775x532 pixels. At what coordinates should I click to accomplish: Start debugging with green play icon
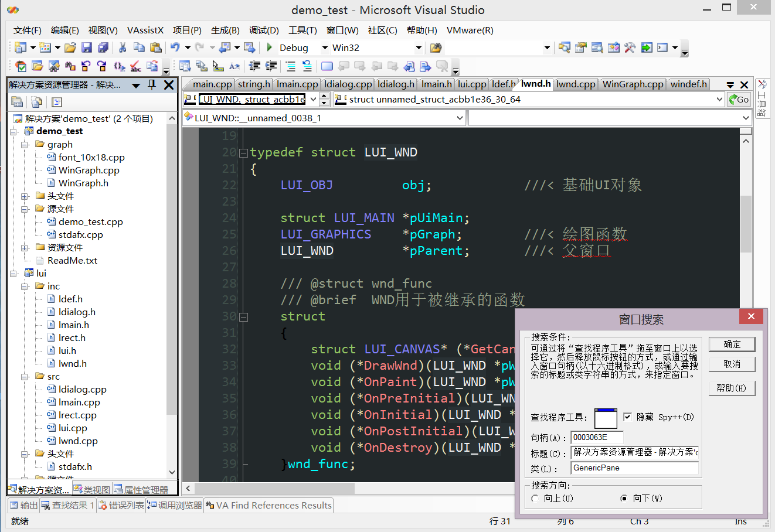(x=270, y=47)
